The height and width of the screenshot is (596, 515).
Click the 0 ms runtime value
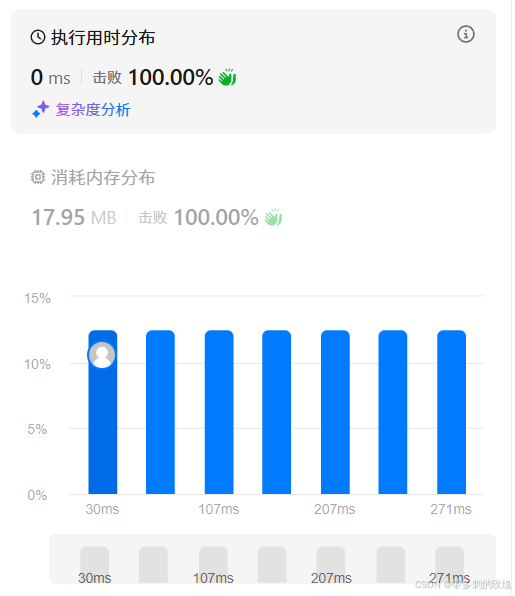pyautogui.click(x=51, y=77)
